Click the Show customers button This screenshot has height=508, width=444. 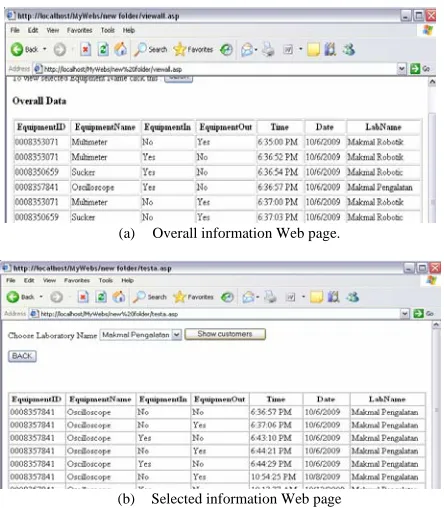pyautogui.click(x=225, y=334)
